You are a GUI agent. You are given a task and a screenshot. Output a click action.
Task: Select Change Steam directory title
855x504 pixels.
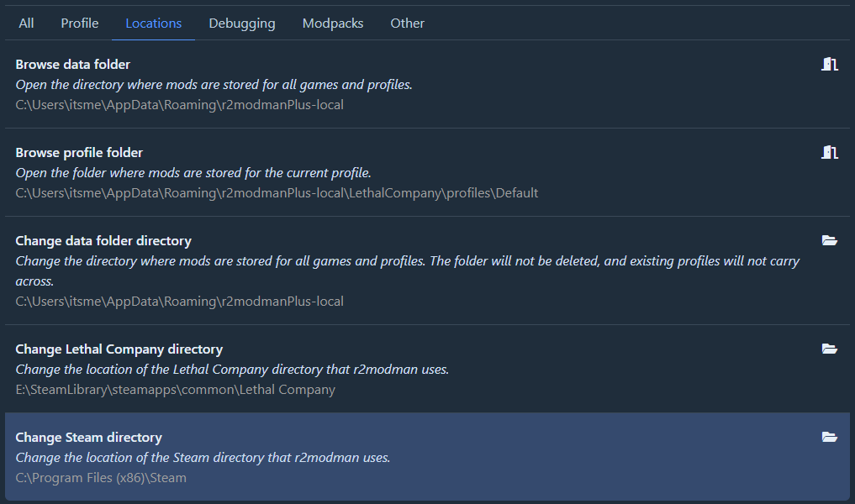tap(88, 438)
